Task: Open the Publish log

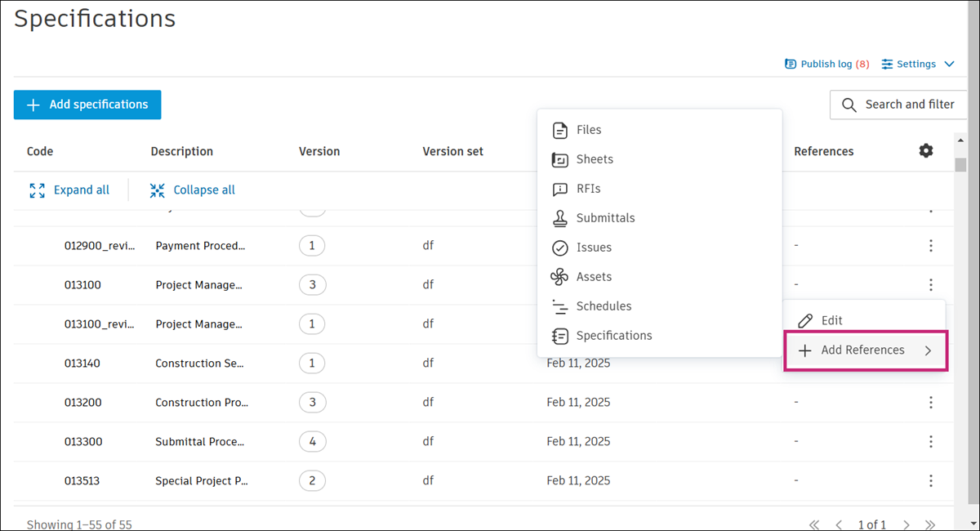Action: (x=826, y=64)
